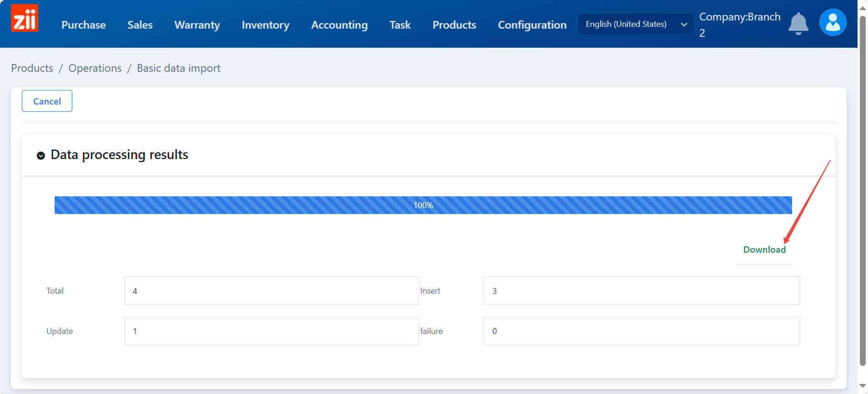Open the Purchase menu
868x394 pixels.
[83, 25]
